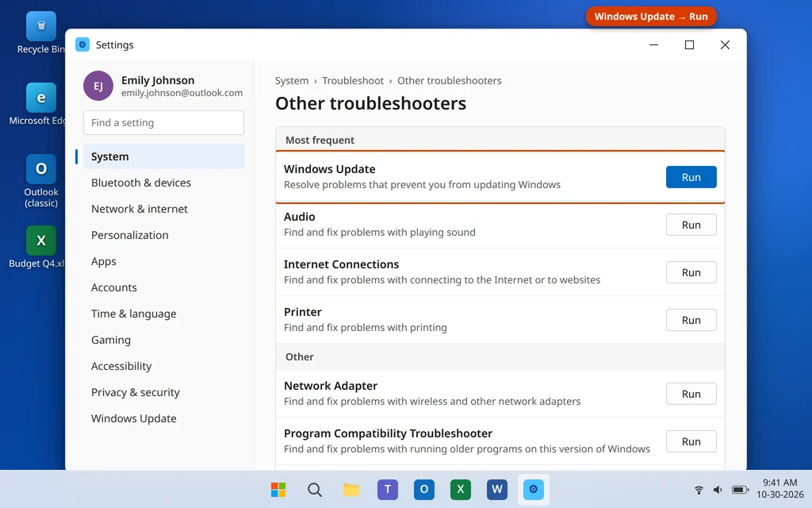Image resolution: width=812 pixels, height=508 pixels.
Task: Run the Printer troubleshooter
Action: [691, 321]
